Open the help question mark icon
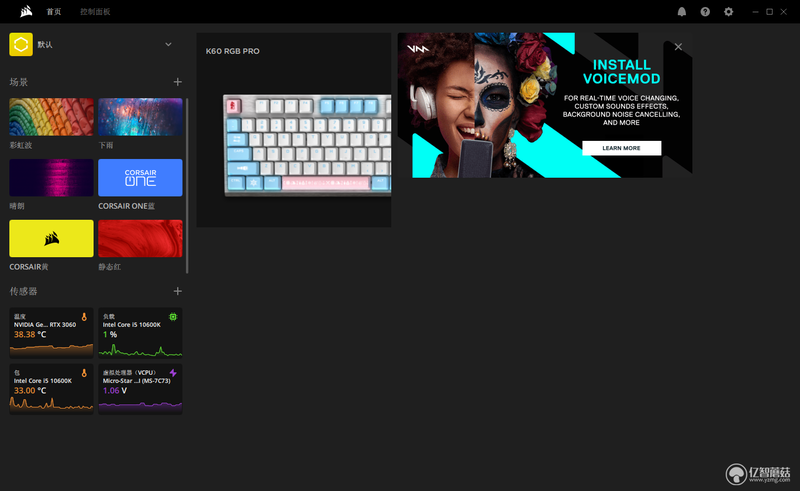800x491 pixels. [x=705, y=12]
